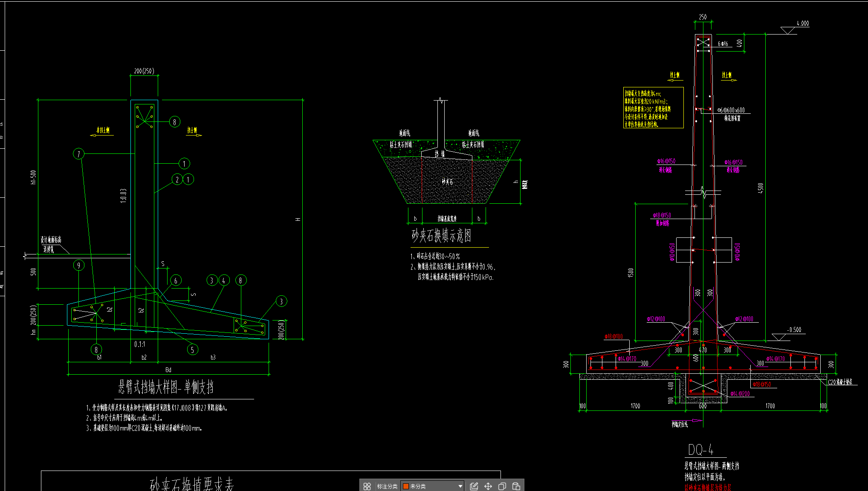Click the four-squares category icon in bottom toolbar
The width and height of the screenshot is (868, 491).
pos(367,486)
